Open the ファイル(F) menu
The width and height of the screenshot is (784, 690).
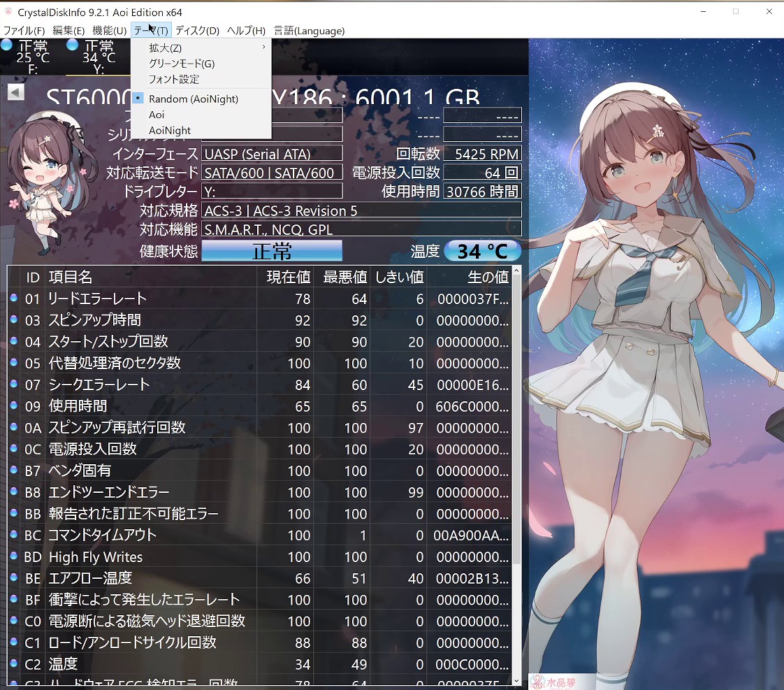pyautogui.click(x=24, y=31)
